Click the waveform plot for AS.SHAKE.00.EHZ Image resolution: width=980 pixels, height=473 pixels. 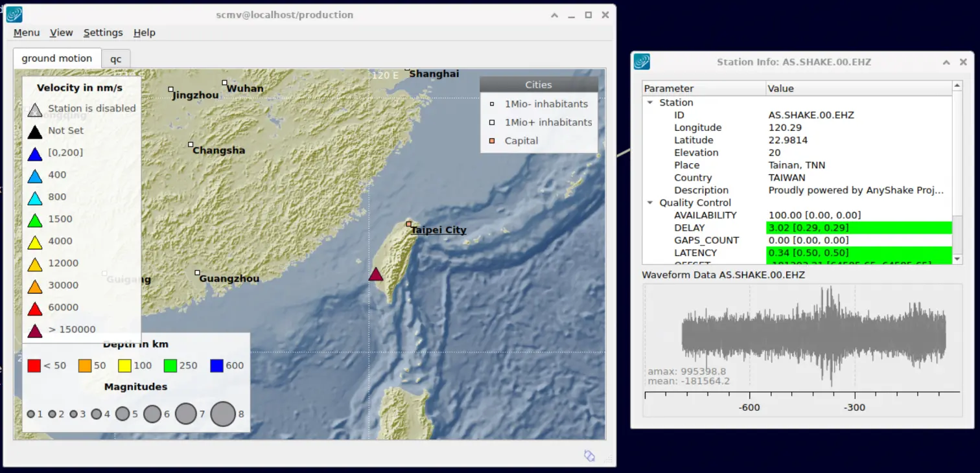(802, 350)
